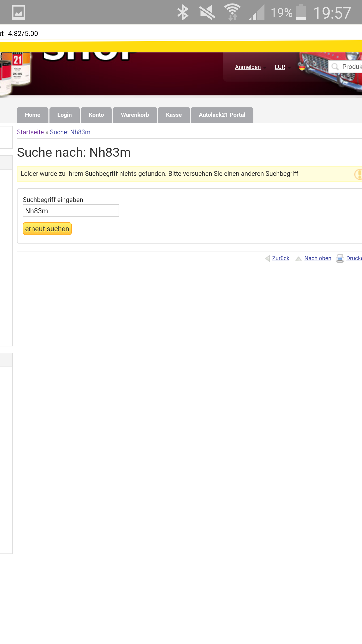Open the Autolack21 Portal tab
Screen dimensions: 362x644
222,115
